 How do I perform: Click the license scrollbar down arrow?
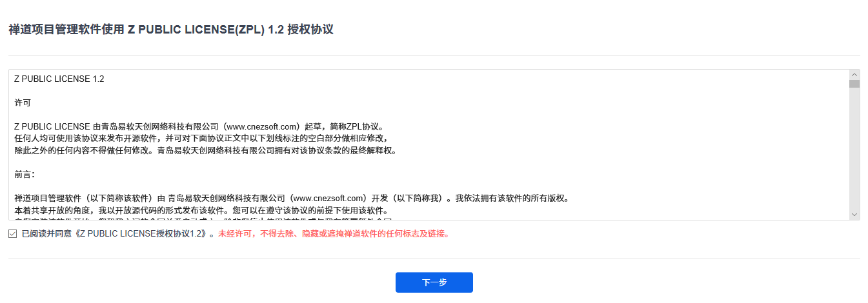[x=854, y=214]
